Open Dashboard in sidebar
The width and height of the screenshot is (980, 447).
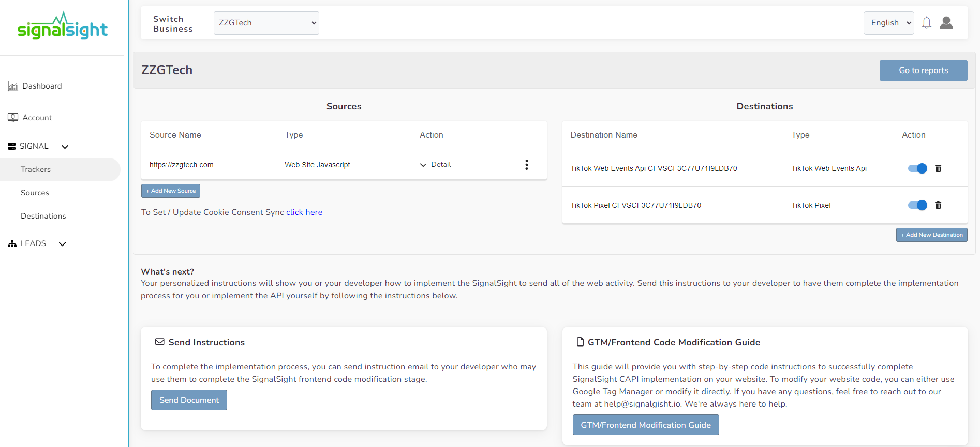42,86
